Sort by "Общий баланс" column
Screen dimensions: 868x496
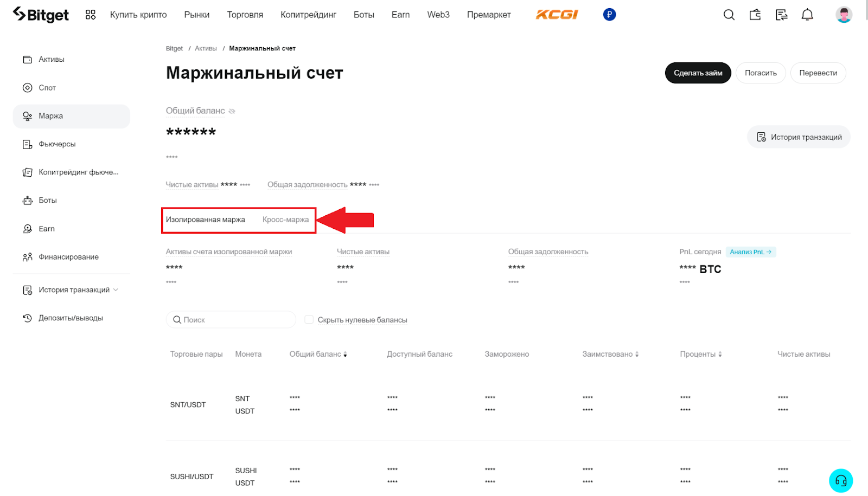(x=345, y=355)
